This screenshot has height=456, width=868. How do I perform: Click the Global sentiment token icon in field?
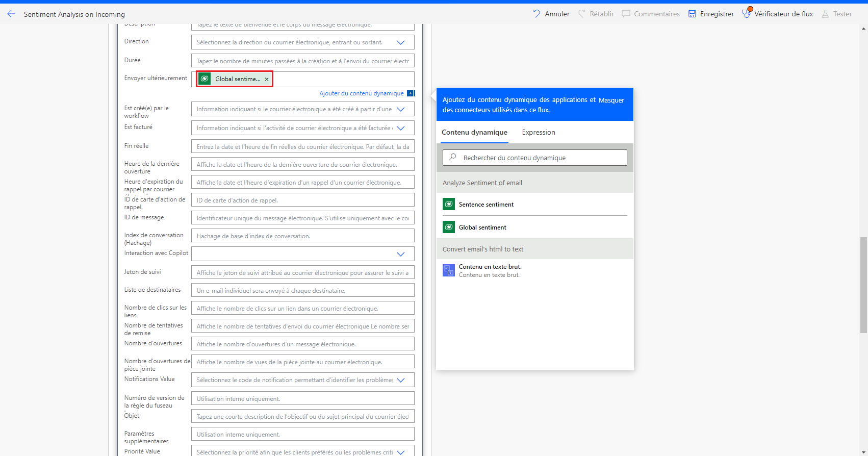click(x=205, y=79)
